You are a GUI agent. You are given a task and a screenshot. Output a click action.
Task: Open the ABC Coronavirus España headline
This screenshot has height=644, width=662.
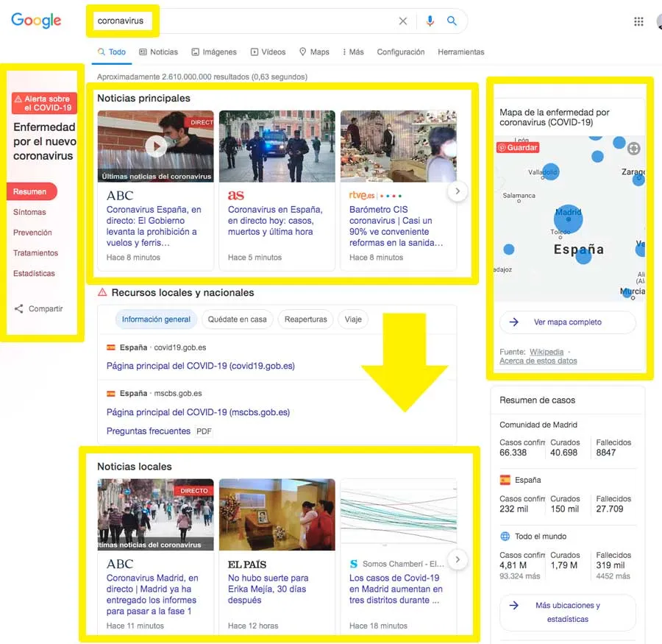(x=154, y=226)
